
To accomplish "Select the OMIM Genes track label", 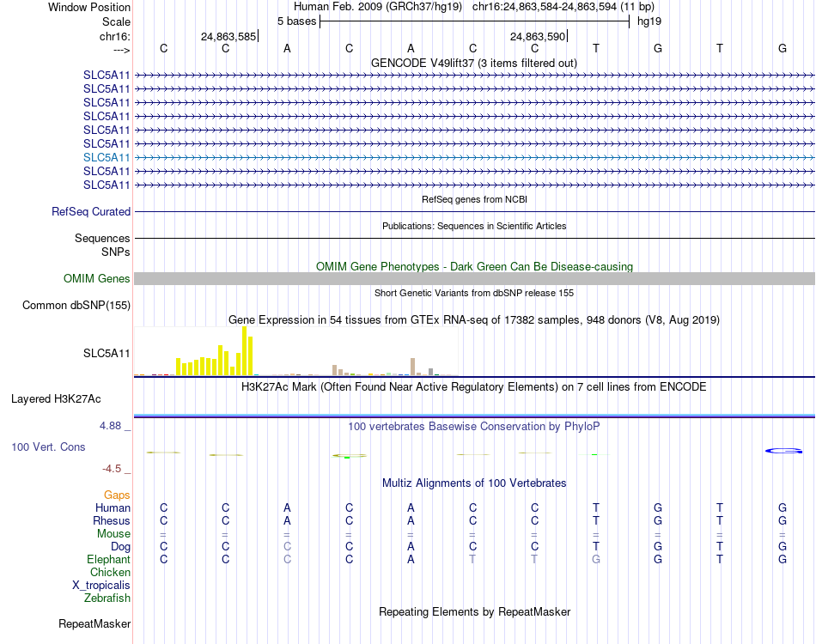I will pos(96,279).
